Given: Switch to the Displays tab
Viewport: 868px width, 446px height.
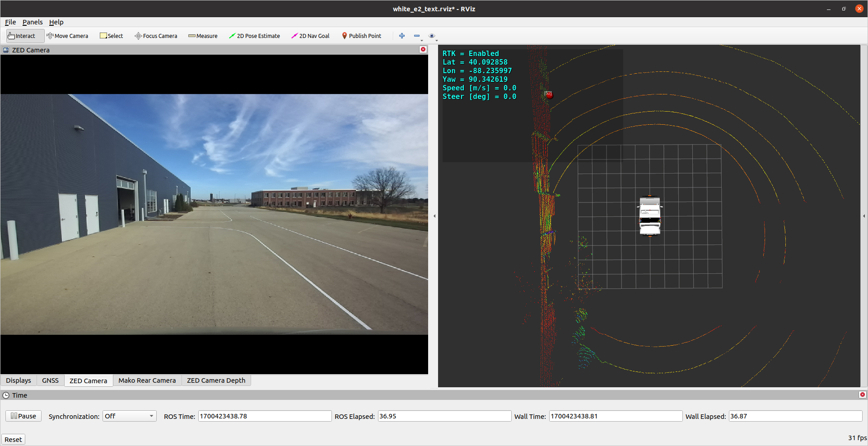Looking at the screenshot, I should tap(19, 380).
